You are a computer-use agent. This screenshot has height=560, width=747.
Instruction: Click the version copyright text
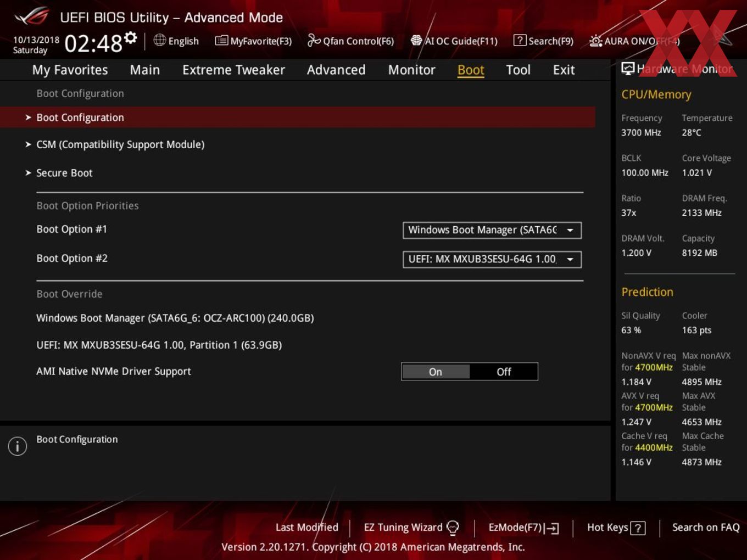click(x=373, y=547)
